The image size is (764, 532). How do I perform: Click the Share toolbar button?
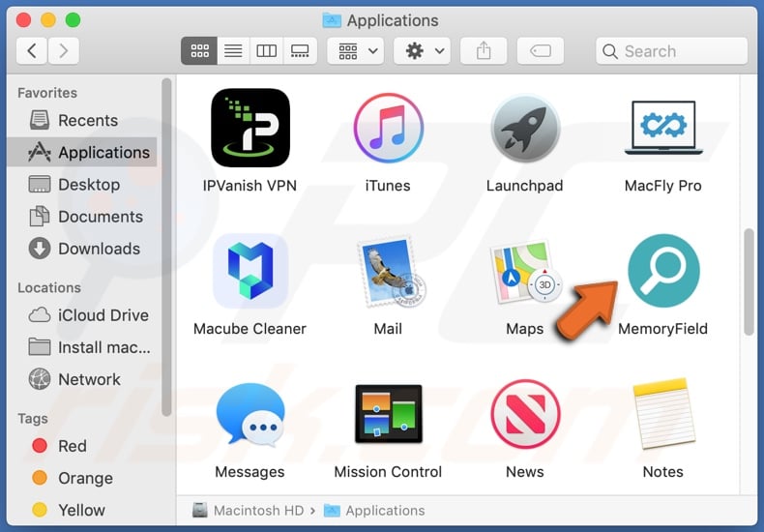coord(484,50)
